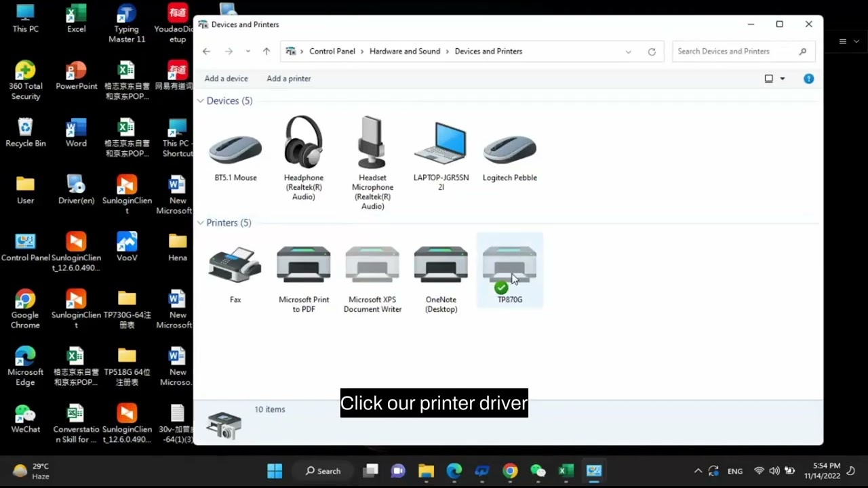Open the recent locations dropdown arrow

click(x=248, y=52)
